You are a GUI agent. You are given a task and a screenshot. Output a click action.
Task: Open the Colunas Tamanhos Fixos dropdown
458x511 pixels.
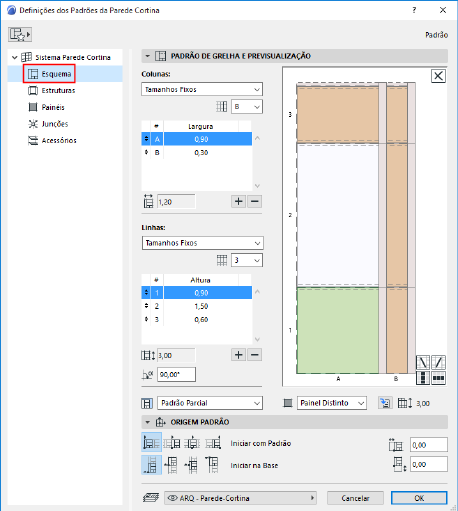point(202,89)
